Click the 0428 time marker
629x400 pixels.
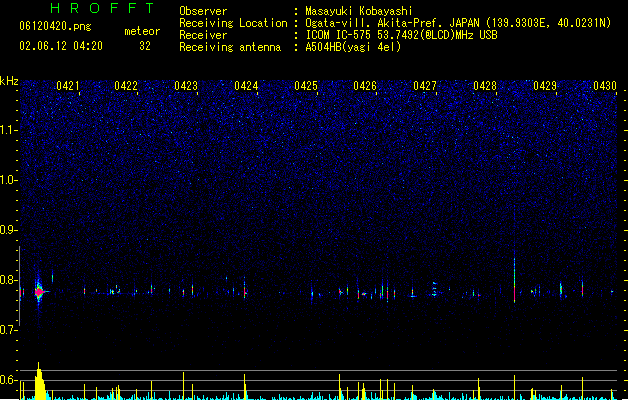pyautogui.click(x=485, y=86)
